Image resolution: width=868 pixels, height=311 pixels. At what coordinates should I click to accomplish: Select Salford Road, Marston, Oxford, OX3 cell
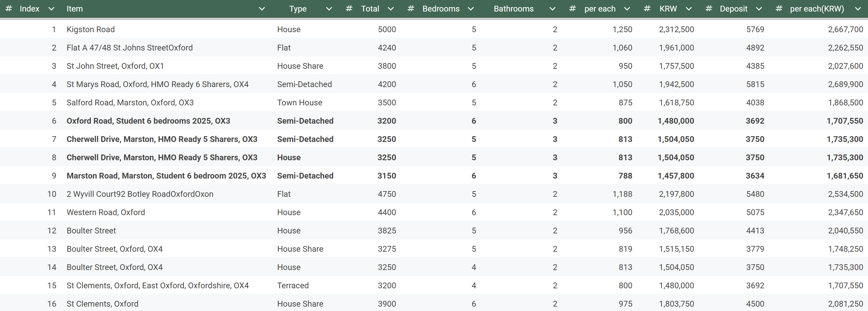click(x=130, y=103)
